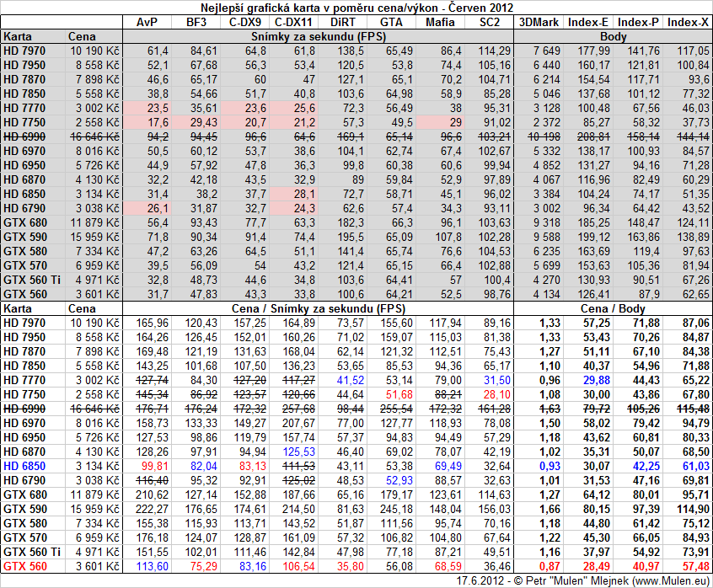Click the 'Cena / Snímky za sekundu (FPS)' heading
713x588 pixels.
coord(319,309)
